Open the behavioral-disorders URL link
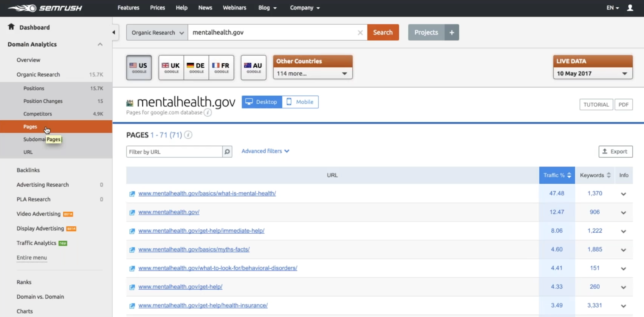 (x=218, y=268)
